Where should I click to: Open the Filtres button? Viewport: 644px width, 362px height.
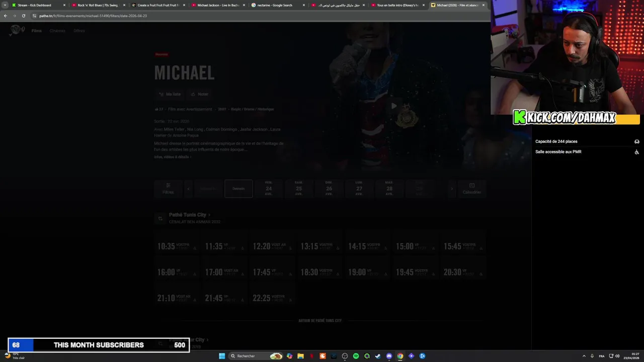point(168,189)
